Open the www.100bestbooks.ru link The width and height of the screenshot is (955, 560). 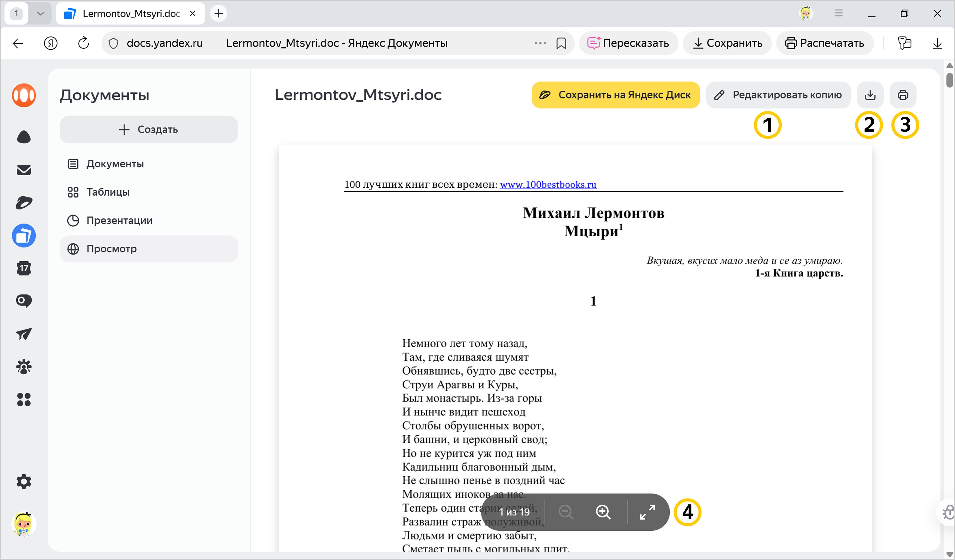[x=548, y=184]
